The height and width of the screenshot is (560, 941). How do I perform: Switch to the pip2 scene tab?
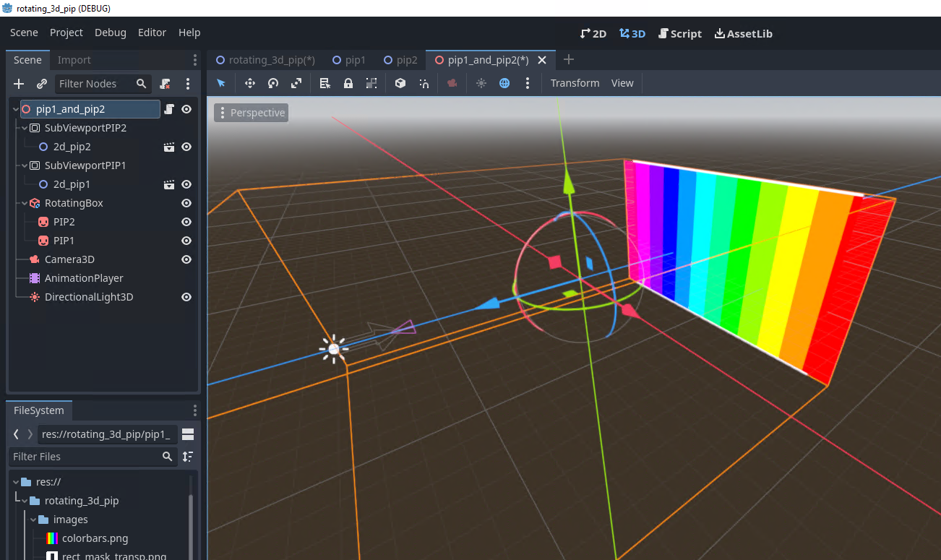(x=400, y=60)
